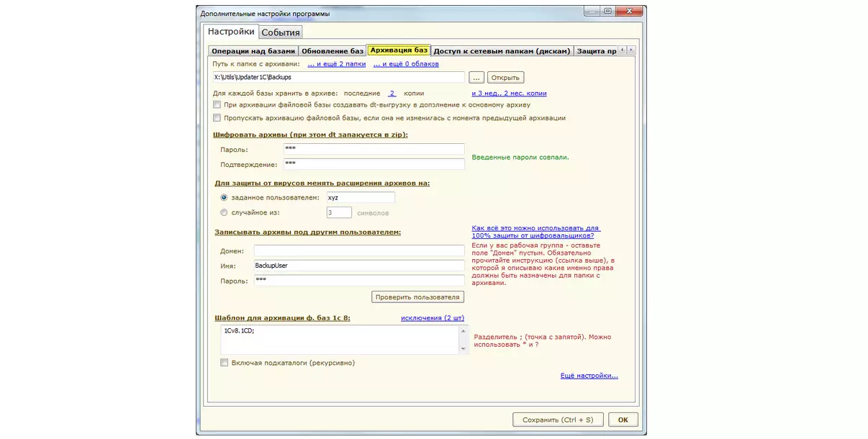The image size is (868, 439).
Task: Open the События tab
Action: [x=281, y=32]
